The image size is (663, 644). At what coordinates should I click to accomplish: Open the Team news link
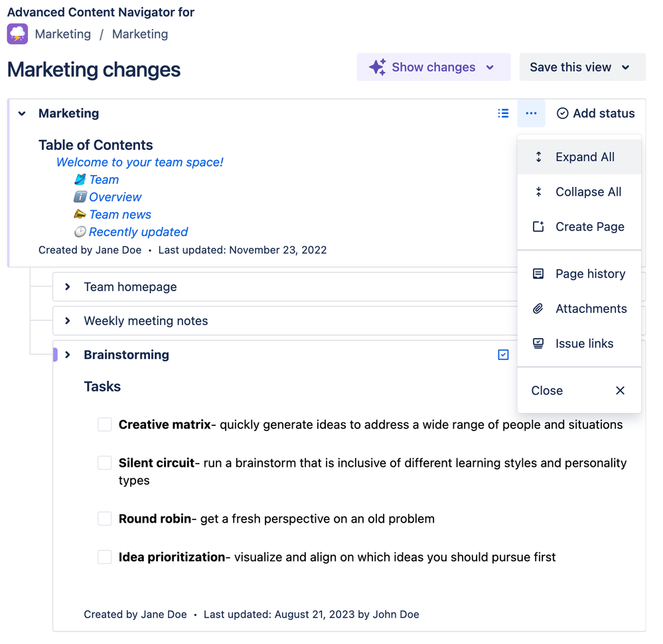120,214
